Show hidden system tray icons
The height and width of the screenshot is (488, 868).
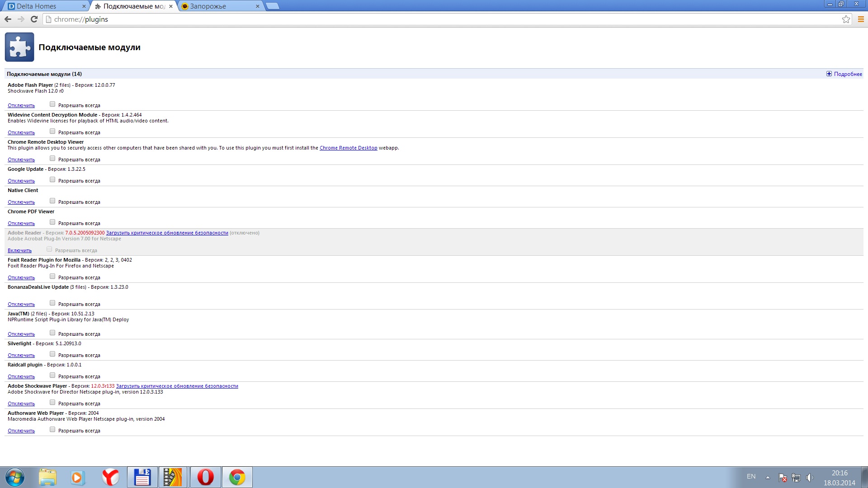(768, 477)
